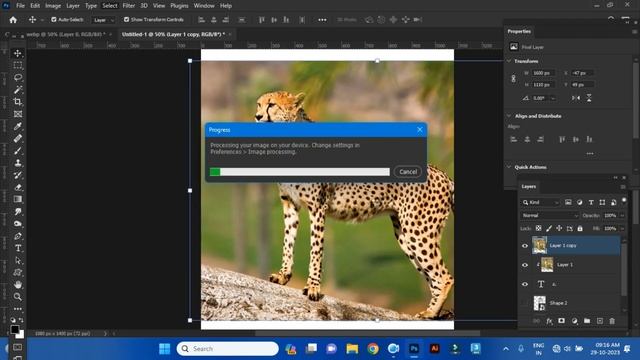Click the image processing progress bar
640x360 pixels.
tap(300, 172)
